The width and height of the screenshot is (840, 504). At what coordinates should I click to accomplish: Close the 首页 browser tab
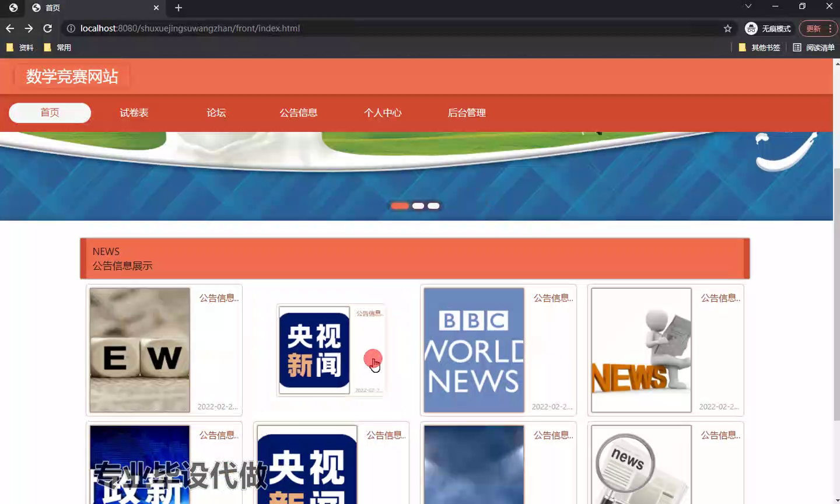click(x=156, y=8)
